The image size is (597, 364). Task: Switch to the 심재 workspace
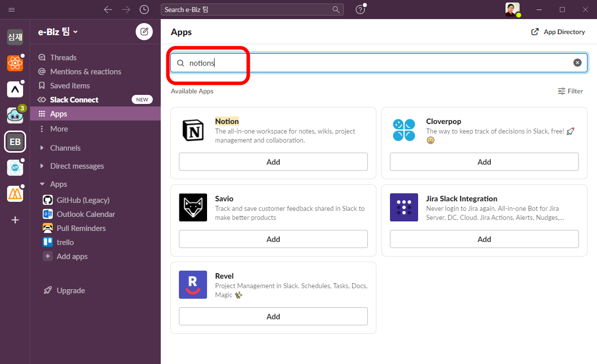15,37
